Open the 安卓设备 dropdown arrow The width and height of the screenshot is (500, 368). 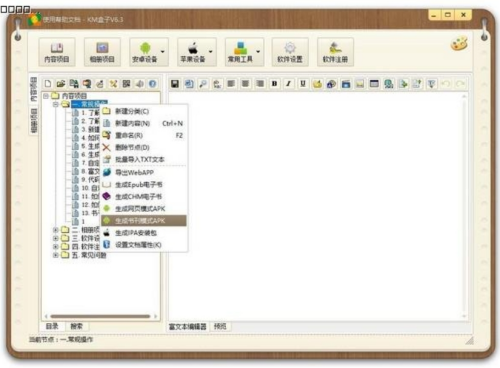pos(163,52)
